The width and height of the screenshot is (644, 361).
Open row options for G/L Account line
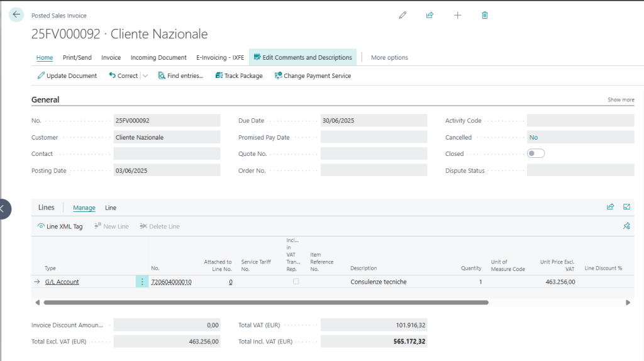click(142, 282)
